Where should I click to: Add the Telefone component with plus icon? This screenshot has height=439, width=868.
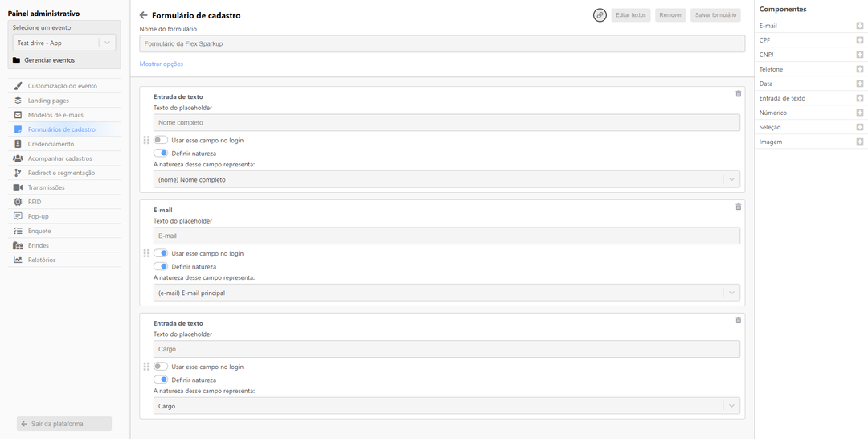coord(859,69)
